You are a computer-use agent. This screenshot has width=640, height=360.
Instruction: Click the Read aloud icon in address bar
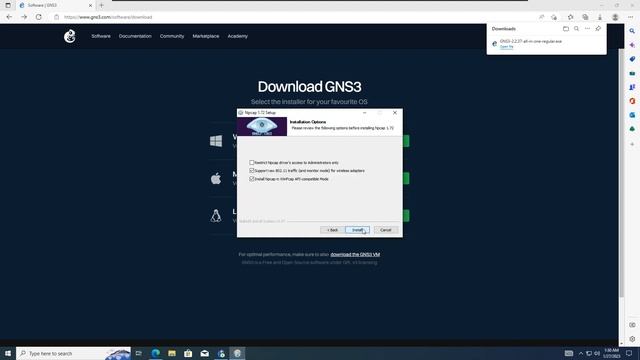click(x=541, y=17)
